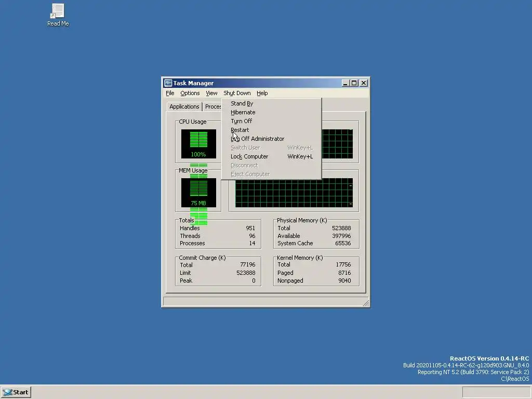Open the Start menu
Image resolution: width=532 pixels, height=399 pixels.
[x=16, y=392]
